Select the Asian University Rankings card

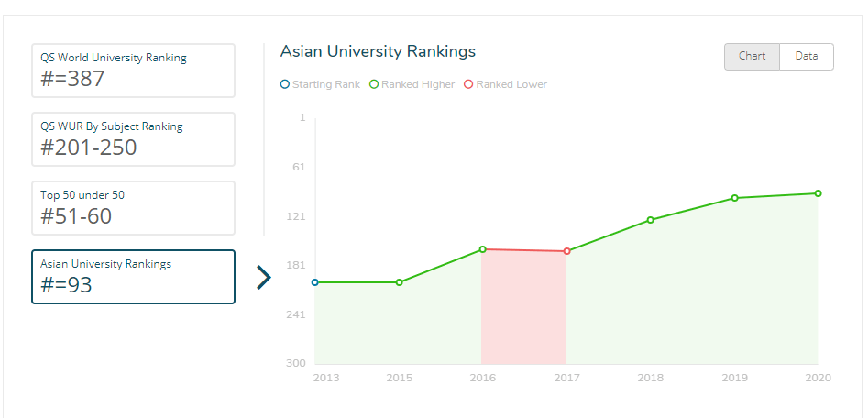click(x=133, y=277)
